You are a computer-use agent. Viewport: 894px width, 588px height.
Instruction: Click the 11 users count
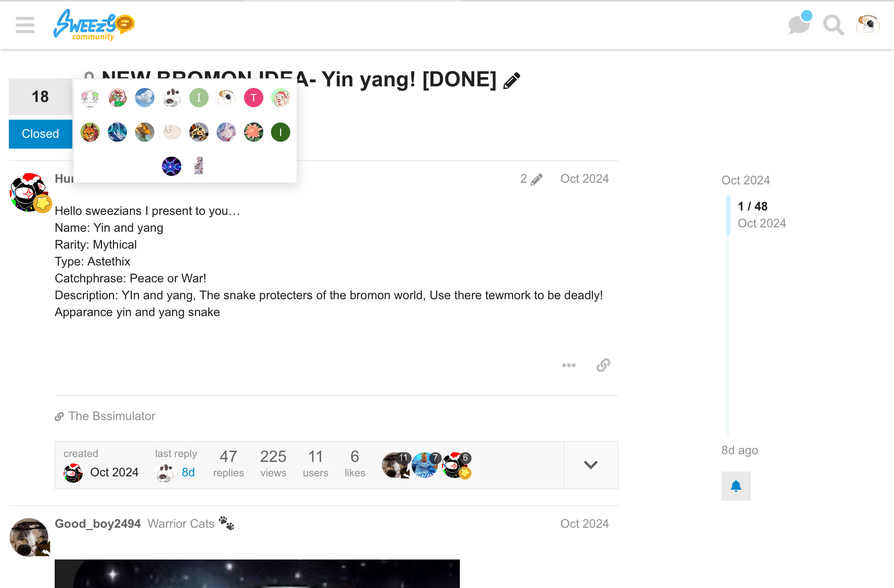tap(316, 464)
